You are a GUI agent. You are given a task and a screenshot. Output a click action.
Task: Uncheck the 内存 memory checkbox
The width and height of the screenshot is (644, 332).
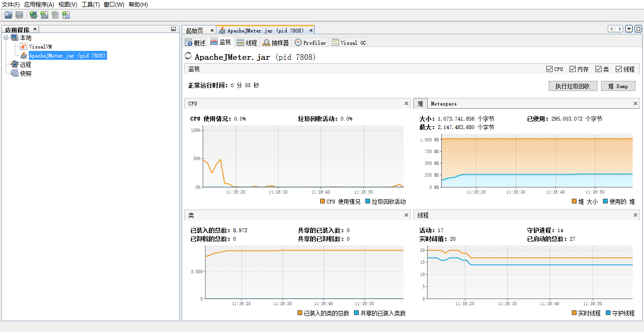[572, 69]
